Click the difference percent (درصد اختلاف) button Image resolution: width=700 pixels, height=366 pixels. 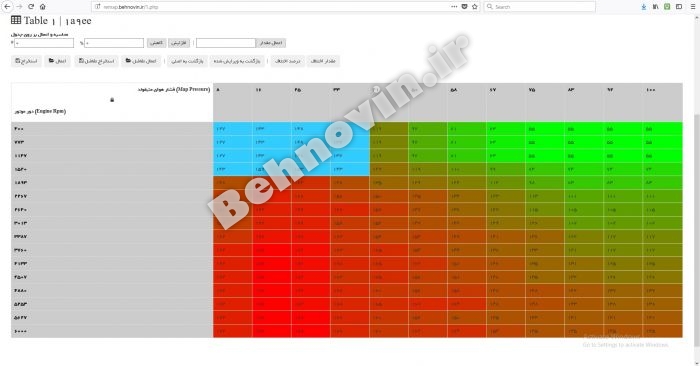(x=288, y=61)
